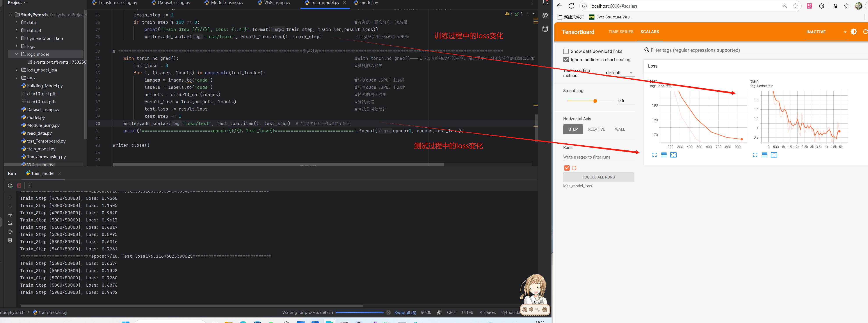This screenshot has height=323, width=868.
Task: Click Show all (6) background tasks
Action: tap(405, 312)
